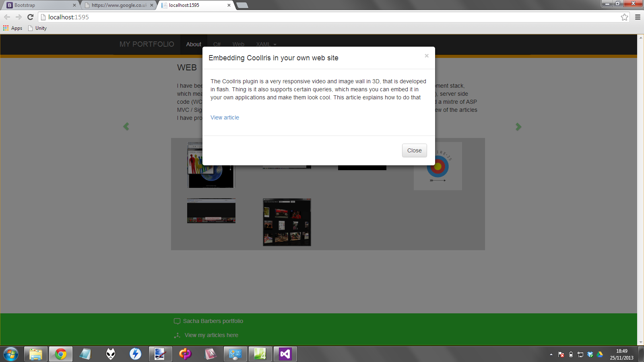
Task: Open the Windows Start menu
Action: point(11,354)
